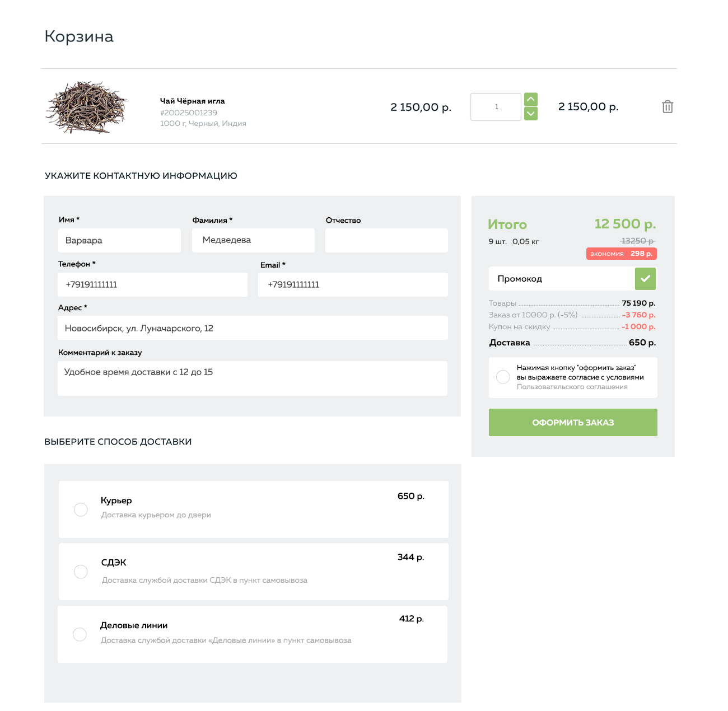This screenshot has width=728, height=711.
Task: Click the Телефон input field
Action: 152,284
